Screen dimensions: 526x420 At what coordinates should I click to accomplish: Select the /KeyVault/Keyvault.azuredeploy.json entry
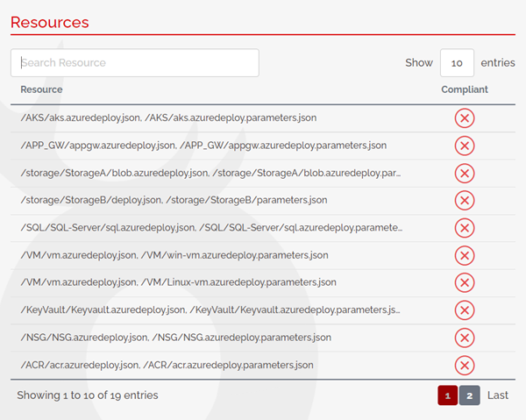(x=210, y=310)
